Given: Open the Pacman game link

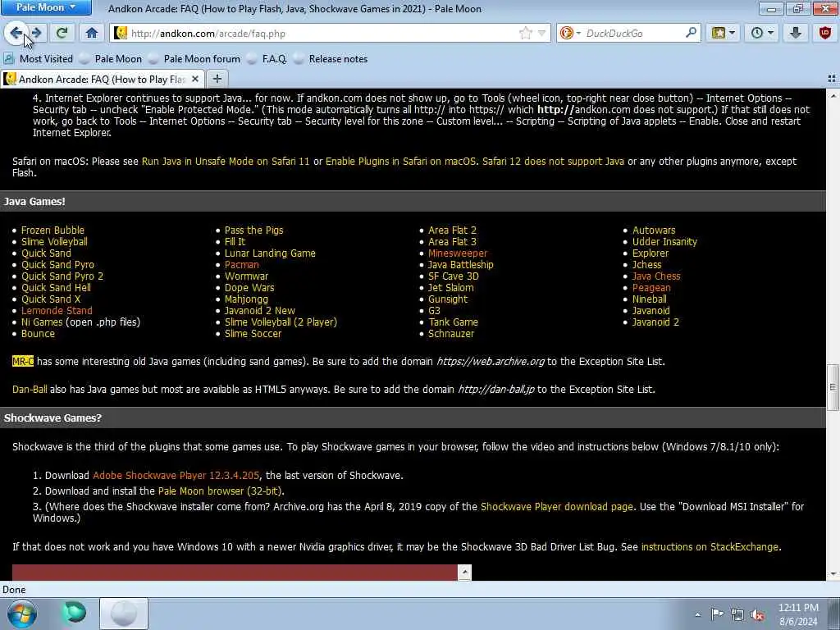Looking at the screenshot, I should click(242, 265).
